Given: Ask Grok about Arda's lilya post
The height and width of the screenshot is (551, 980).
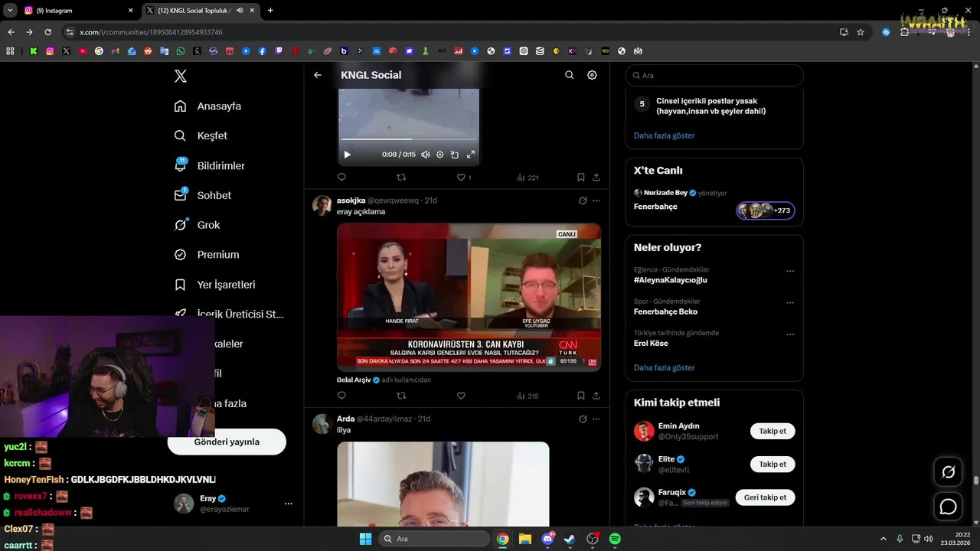Looking at the screenshot, I should (x=583, y=419).
